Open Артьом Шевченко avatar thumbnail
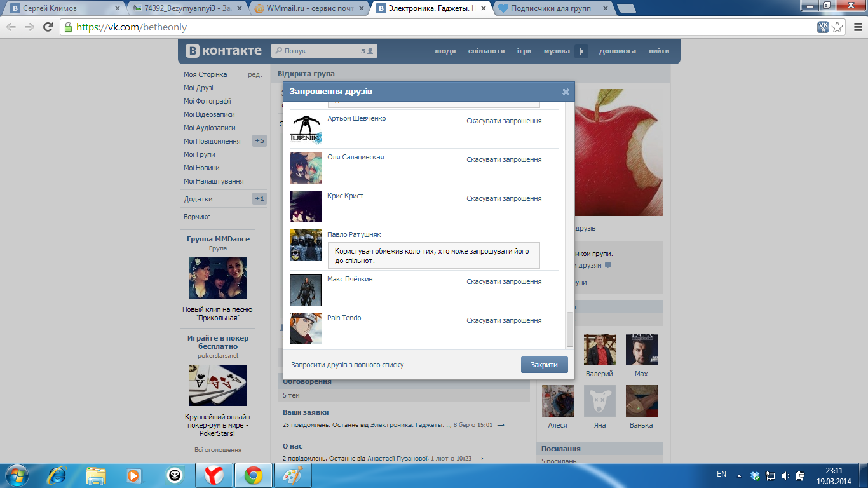This screenshot has height=488, width=868. click(306, 130)
